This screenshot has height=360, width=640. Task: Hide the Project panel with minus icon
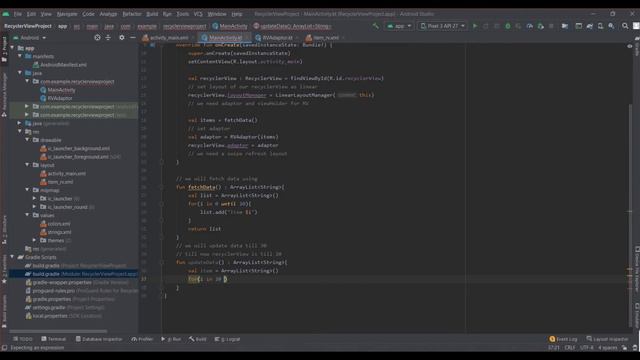(133, 38)
